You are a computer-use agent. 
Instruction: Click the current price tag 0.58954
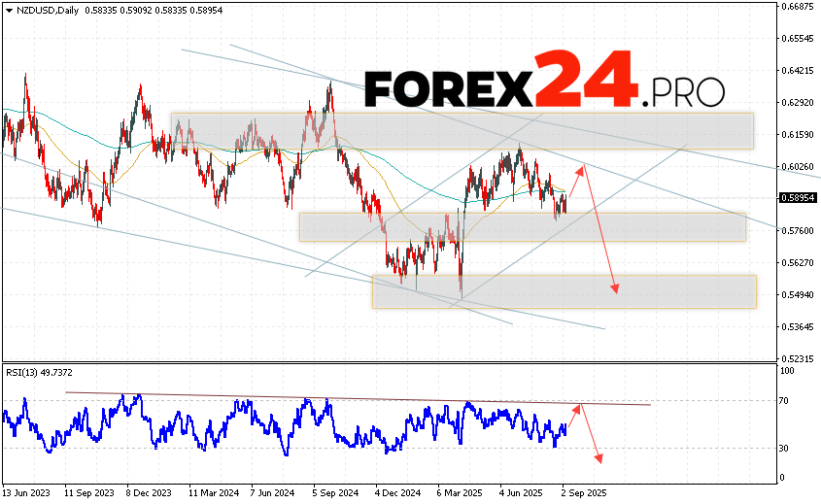pyautogui.click(x=798, y=198)
